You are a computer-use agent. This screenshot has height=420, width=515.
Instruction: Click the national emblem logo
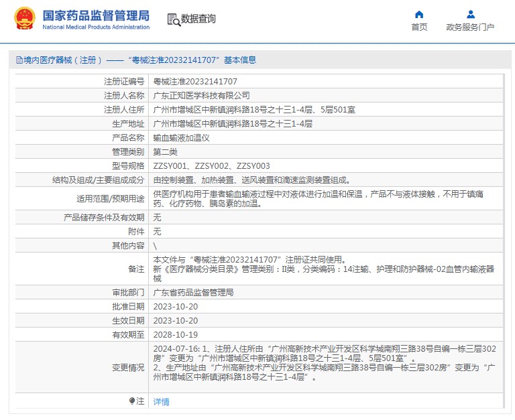click(25, 19)
